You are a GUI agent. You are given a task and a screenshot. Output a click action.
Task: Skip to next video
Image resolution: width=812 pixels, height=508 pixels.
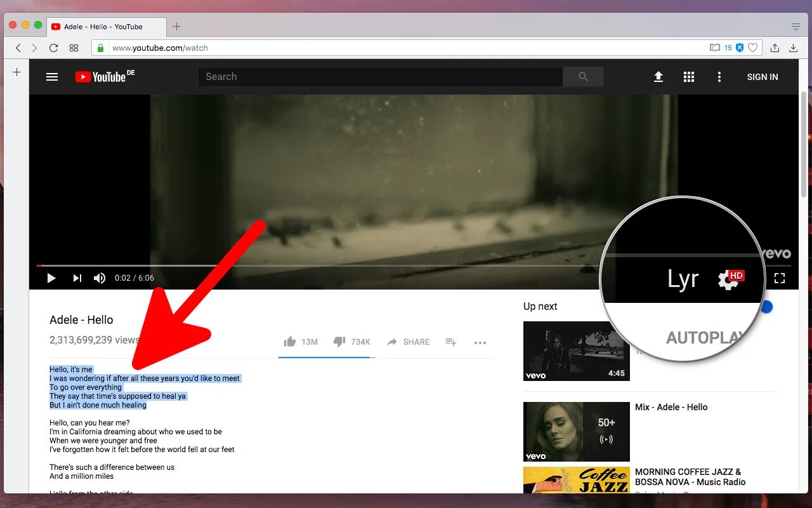coord(77,278)
